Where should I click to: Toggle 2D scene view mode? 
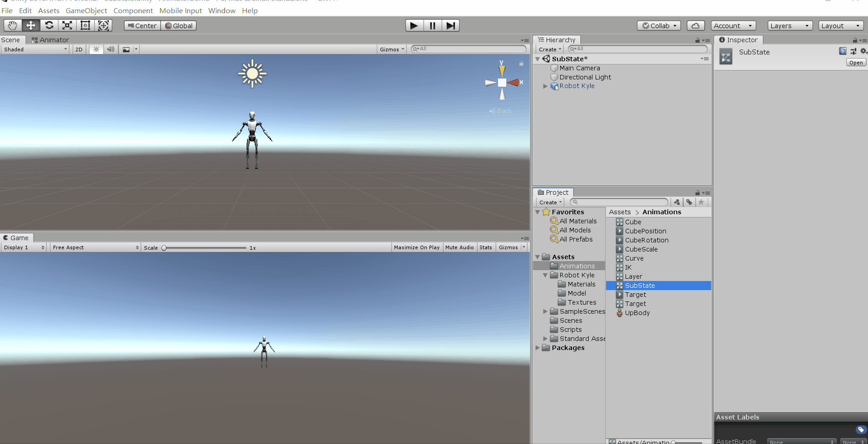pos(79,49)
